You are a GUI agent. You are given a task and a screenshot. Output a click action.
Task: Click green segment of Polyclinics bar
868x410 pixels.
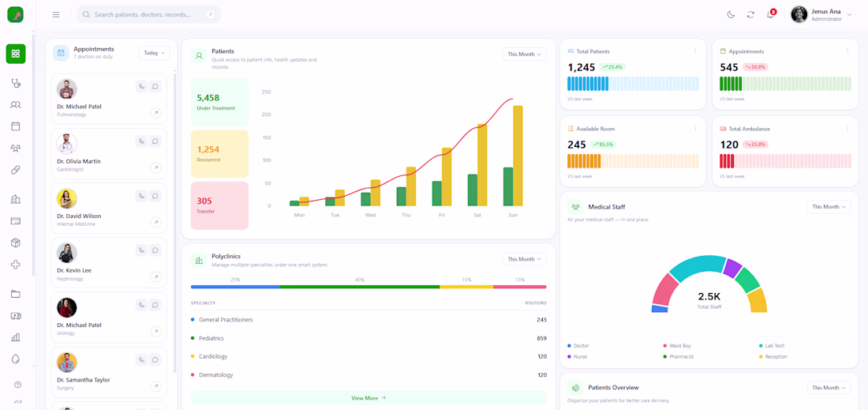pyautogui.click(x=360, y=287)
